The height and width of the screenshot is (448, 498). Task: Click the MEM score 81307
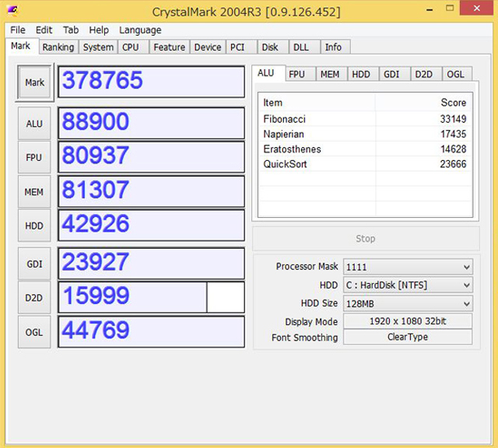(x=151, y=191)
